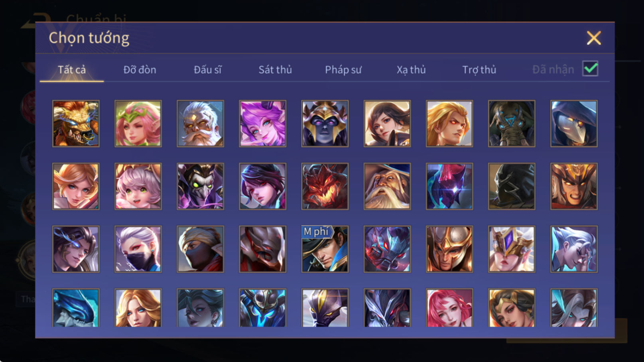
Task: Select the red lava demon hero
Action: pos(325,186)
